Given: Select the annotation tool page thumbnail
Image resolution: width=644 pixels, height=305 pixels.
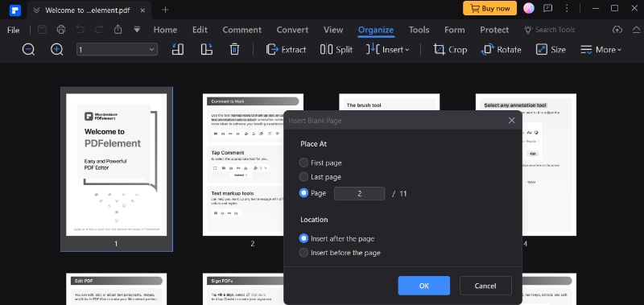Looking at the screenshot, I should [549, 165].
